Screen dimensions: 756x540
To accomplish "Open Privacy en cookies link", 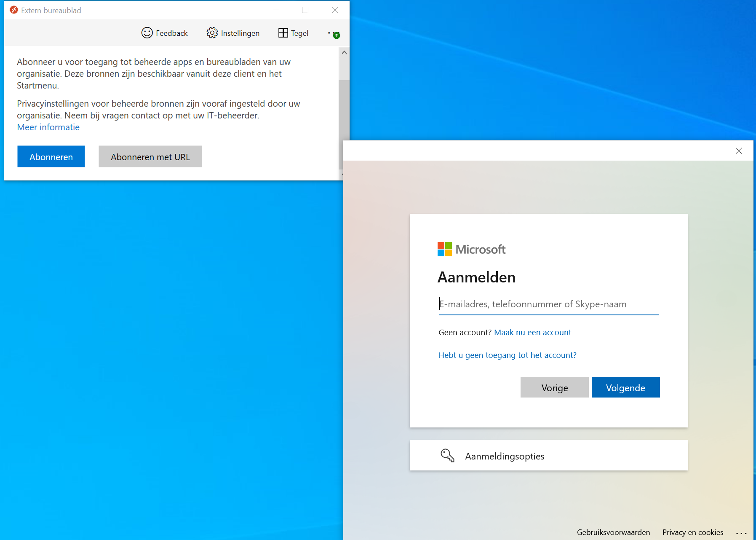I will click(693, 532).
